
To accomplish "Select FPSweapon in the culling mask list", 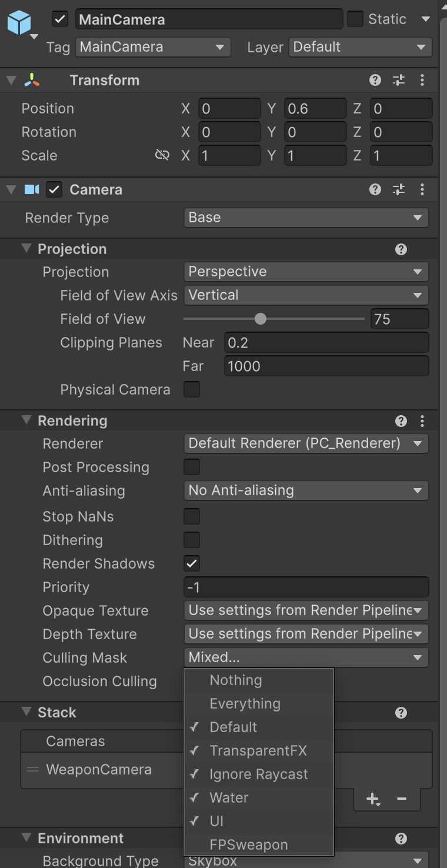I will click(249, 844).
